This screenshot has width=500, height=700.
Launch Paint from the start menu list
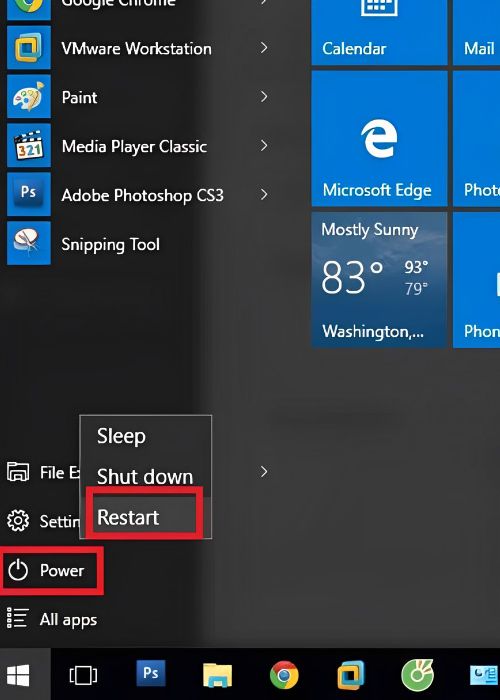coord(136,97)
